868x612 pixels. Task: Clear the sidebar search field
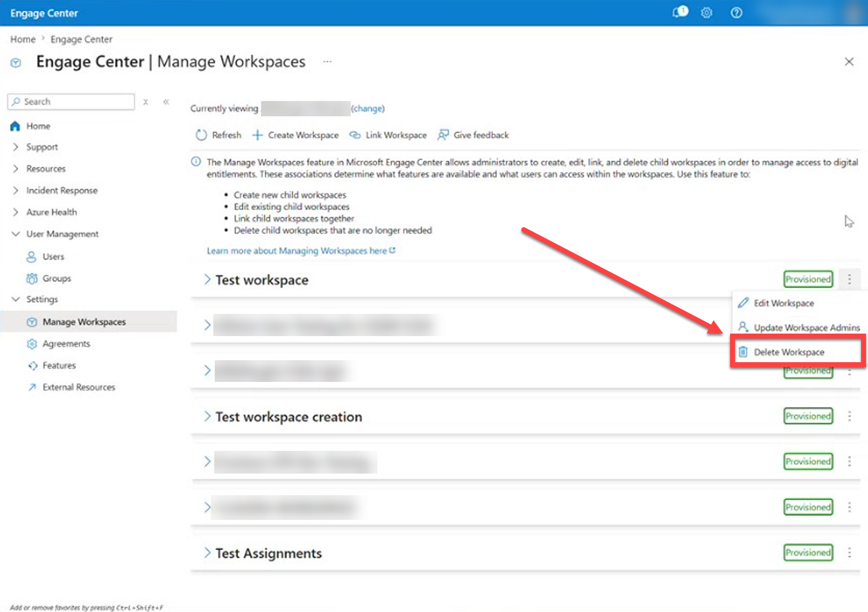146,102
